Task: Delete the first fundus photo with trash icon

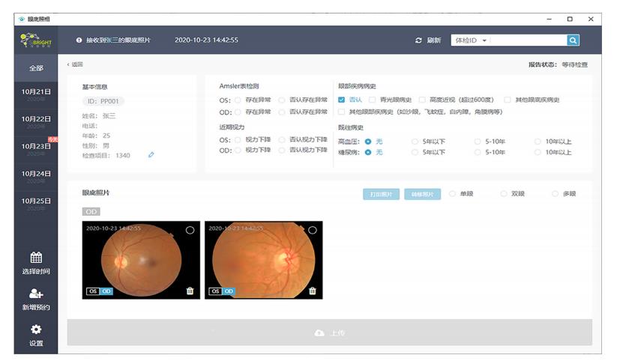Action: pyautogui.click(x=190, y=291)
